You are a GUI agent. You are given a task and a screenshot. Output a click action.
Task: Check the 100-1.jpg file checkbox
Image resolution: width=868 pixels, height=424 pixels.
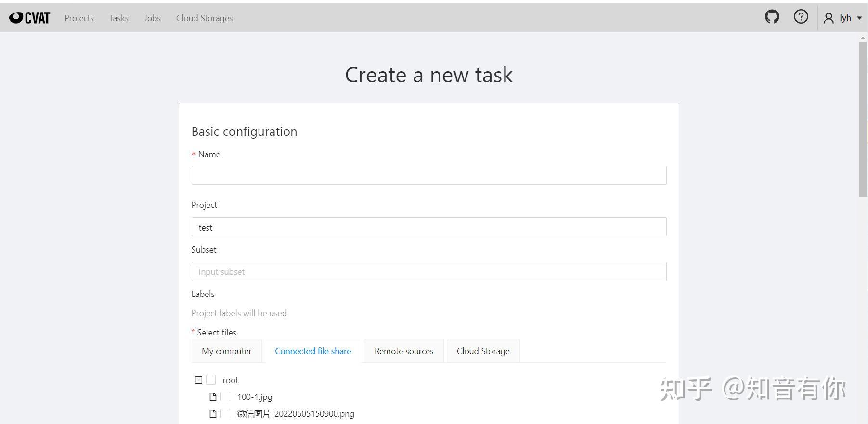coord(225,397)
